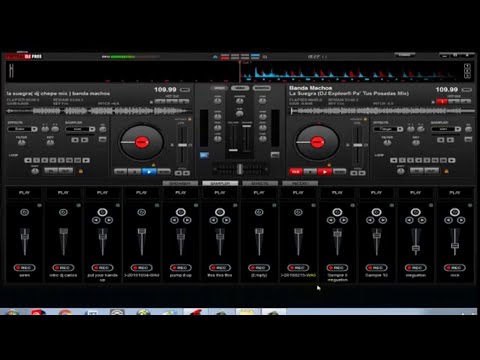The height and width of the screenshot is (360, 480).
Task: Start playback on the left deck
Action: (x=149, y=172)
